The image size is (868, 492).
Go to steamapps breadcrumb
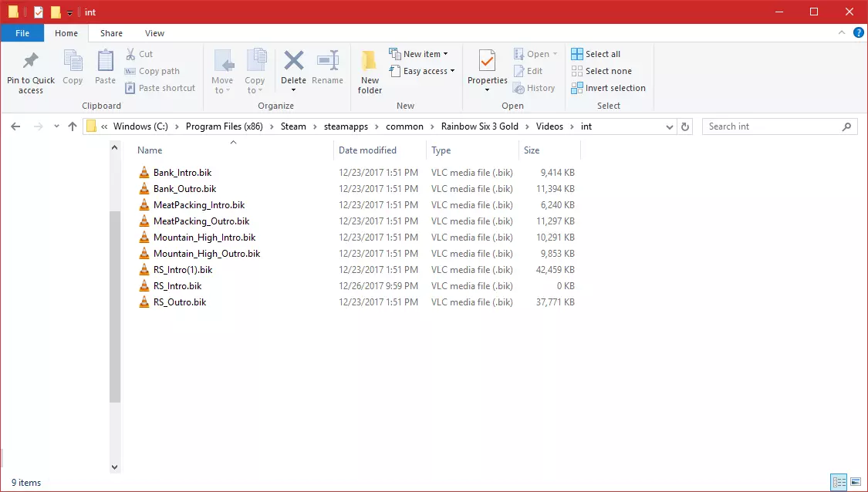pos(346,126)
